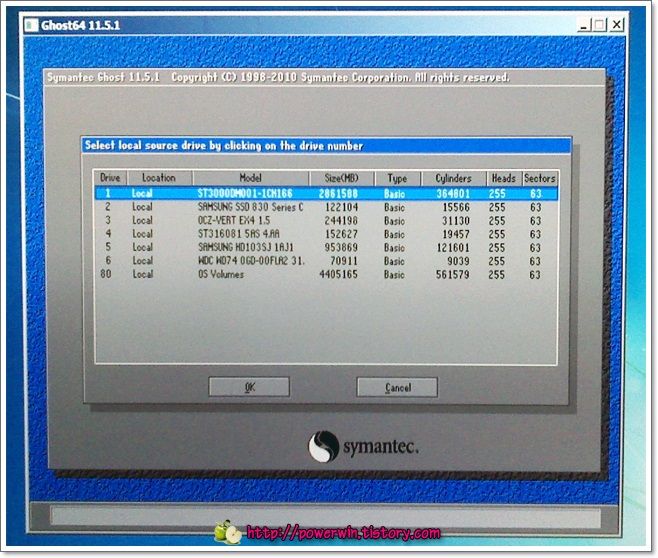Click the Model column header
This screenshot has width=658, height=558.
pyautogui.click(x=251, y=178)
